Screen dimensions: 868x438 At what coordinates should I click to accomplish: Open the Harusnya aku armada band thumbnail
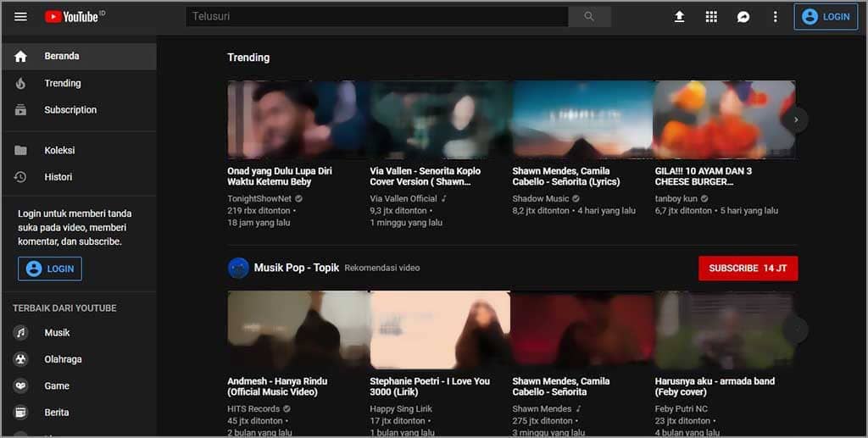pyautogui.click(x=726, y=330)
